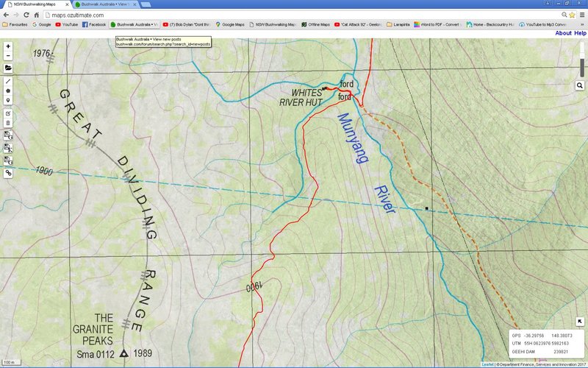
Task: Open Larapinta bookmark folder
Action: coord(398,24)
